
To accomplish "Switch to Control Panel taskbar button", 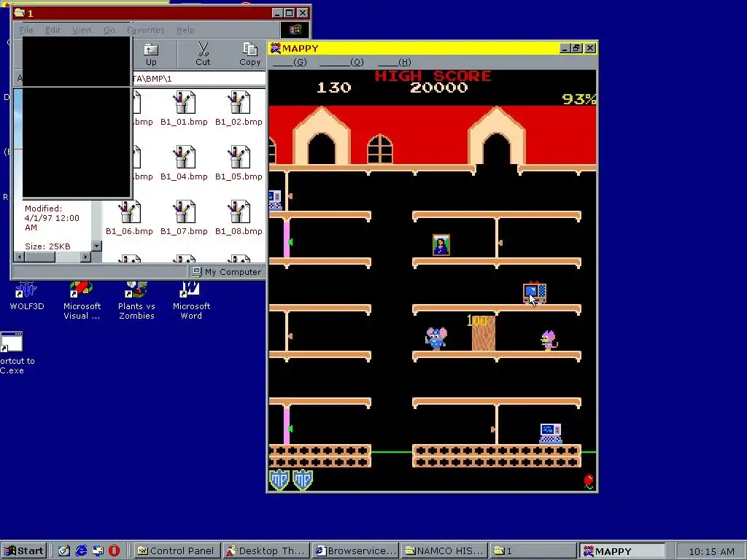I will click(x=177, y=551).
